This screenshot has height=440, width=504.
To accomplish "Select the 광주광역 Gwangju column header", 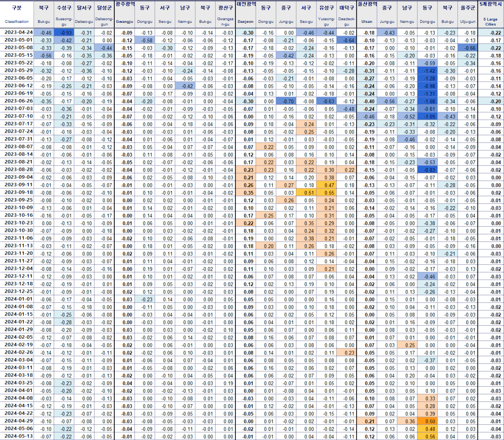I will [x=124, y=14].
